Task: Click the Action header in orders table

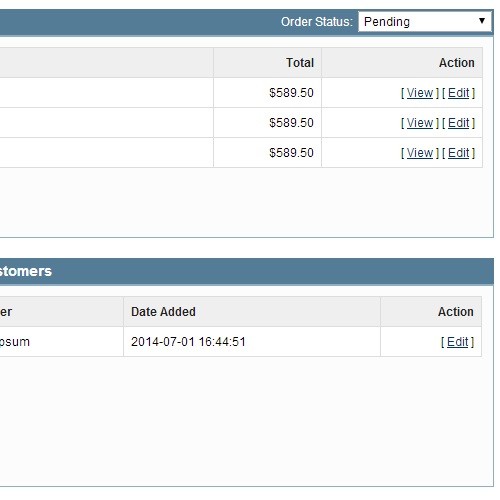Action: (456, 63)
